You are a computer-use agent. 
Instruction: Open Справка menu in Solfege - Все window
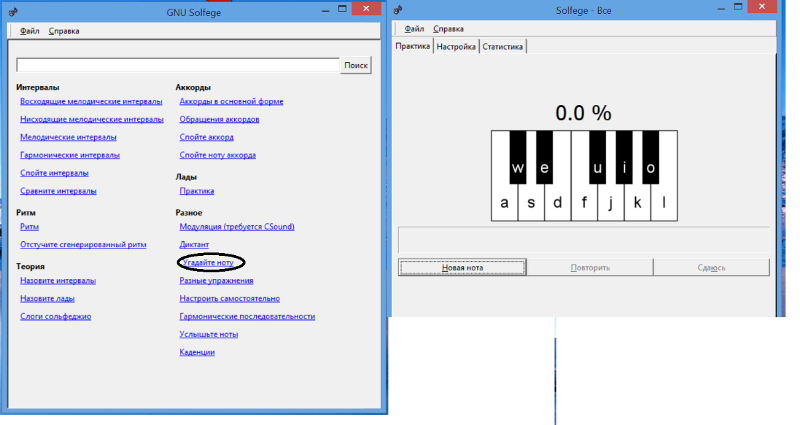tap(448, 29)
